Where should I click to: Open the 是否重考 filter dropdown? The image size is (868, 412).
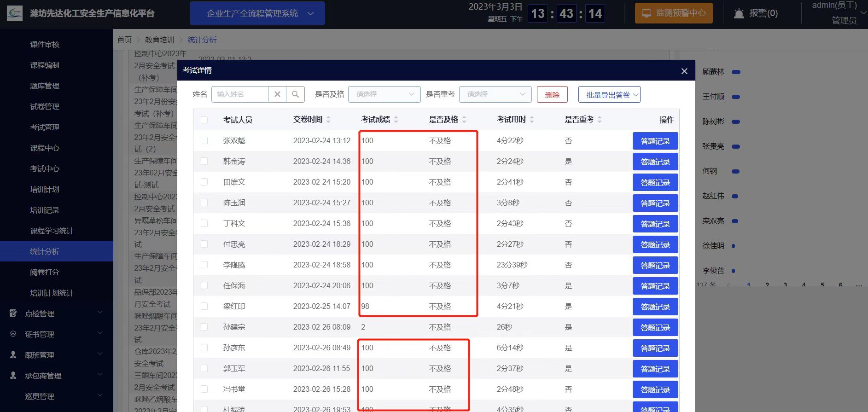[495, 94]
